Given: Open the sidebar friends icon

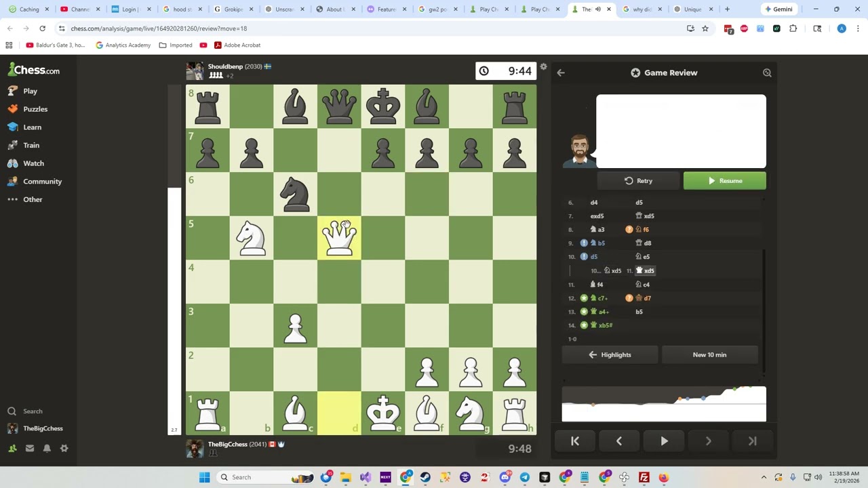Looking at the screenshot, I should (12, 448).
